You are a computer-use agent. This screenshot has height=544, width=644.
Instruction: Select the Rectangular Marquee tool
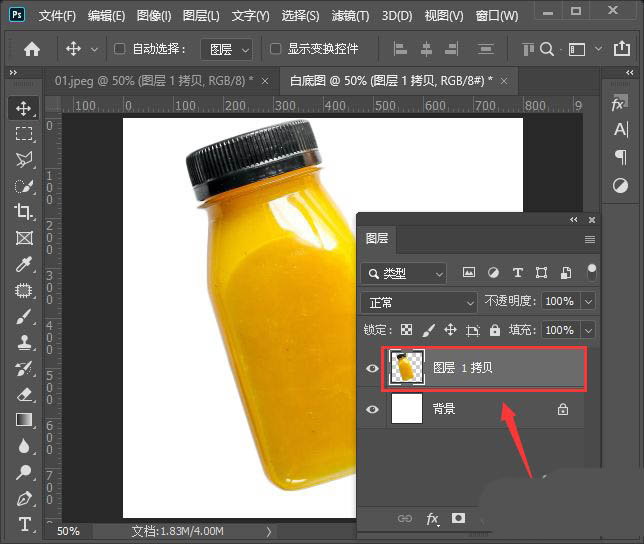[x=23, y=134]
